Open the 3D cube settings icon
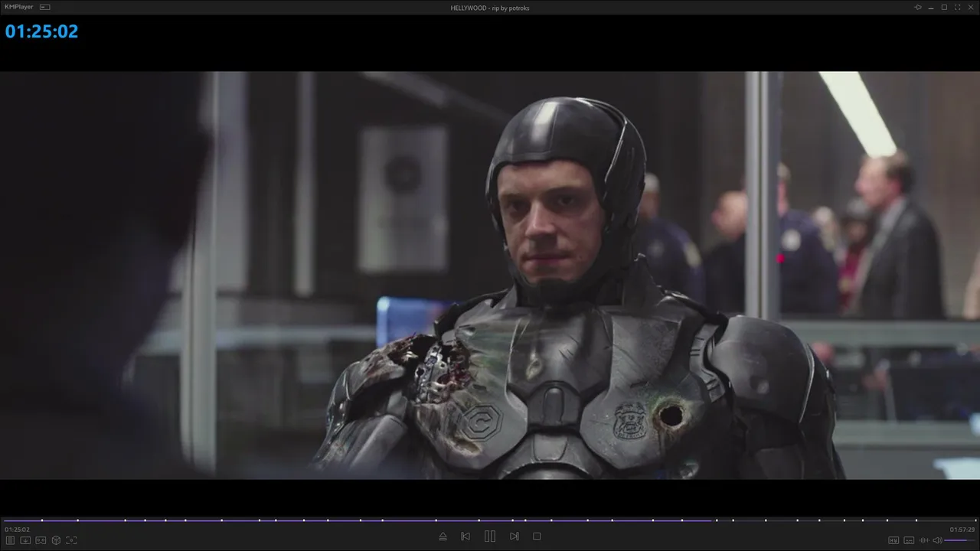 [56, 540]
